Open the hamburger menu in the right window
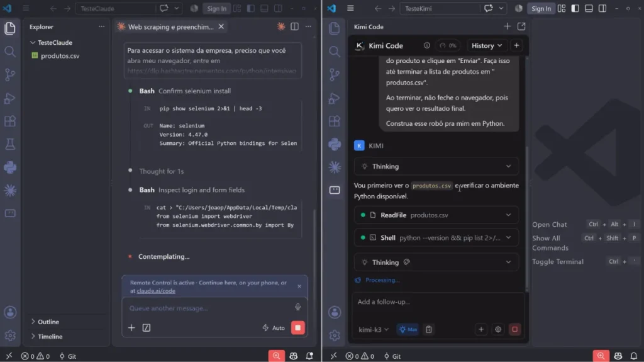644x362 pixels. coord(350,8)
